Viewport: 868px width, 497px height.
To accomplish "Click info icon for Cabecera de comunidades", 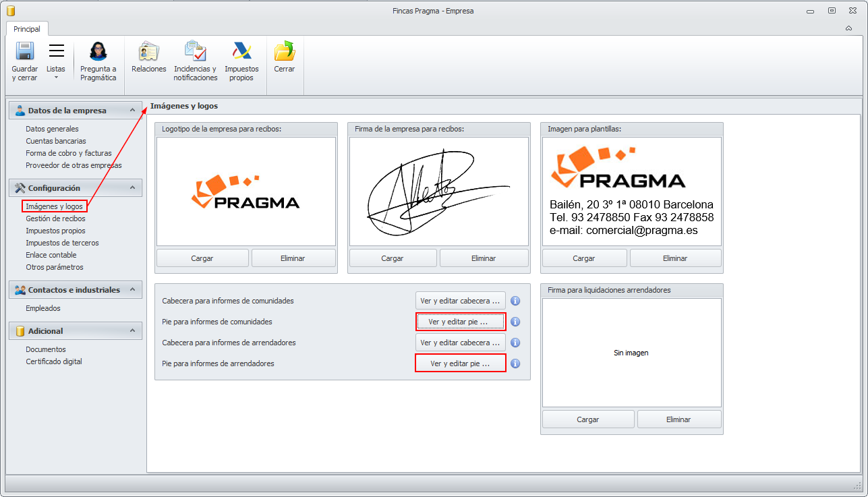I will 515,301.
